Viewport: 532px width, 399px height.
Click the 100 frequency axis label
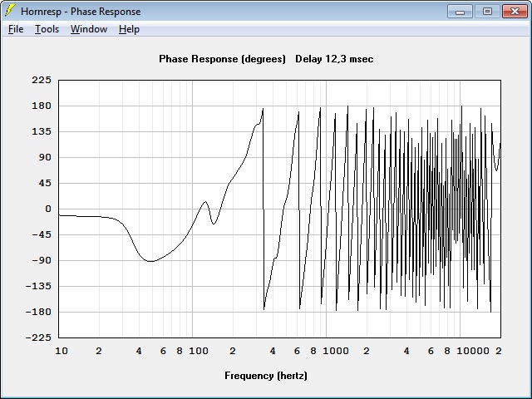199,351
